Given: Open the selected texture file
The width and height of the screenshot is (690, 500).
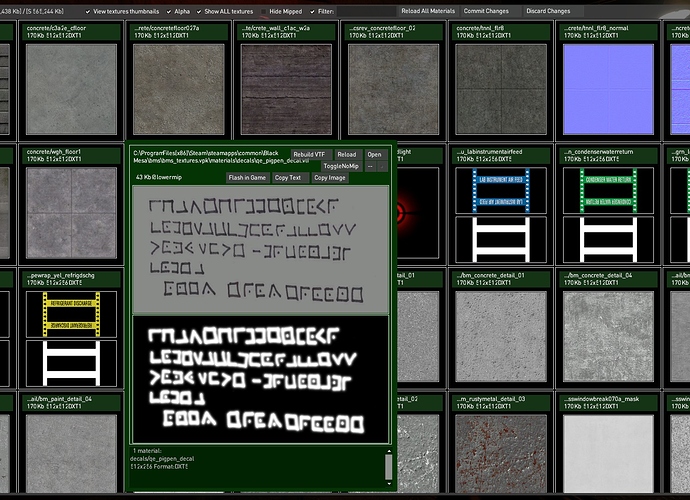Looking at the screenshot, I should click(x=374, y=155).
